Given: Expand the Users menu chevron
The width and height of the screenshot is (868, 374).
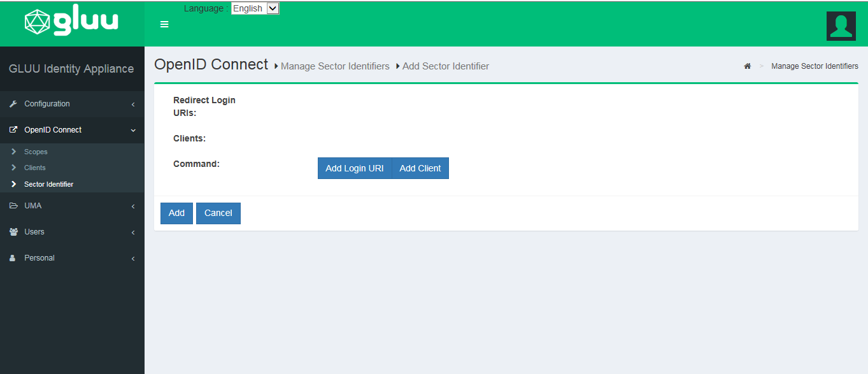Looking at the screenshot, I should (133, 233).
